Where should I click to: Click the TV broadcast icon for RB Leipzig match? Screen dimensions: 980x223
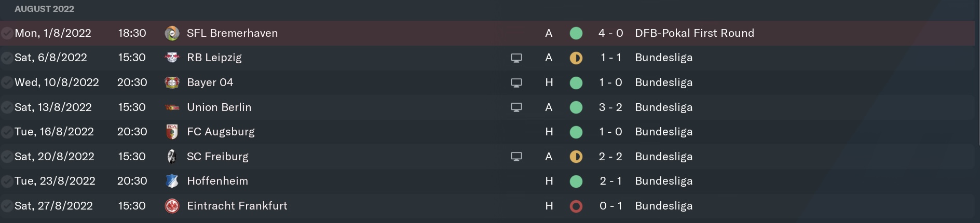click(x=516, y=58)
